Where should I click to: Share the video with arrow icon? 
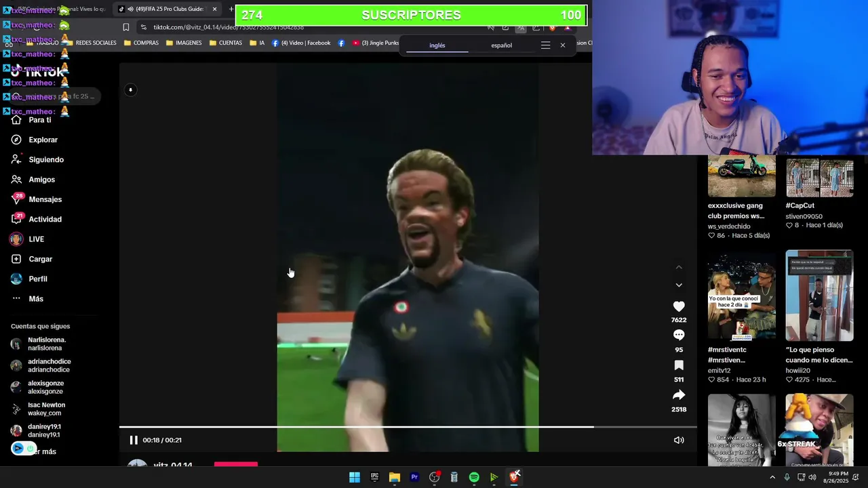pyautogui.click(x=679, y=395)
